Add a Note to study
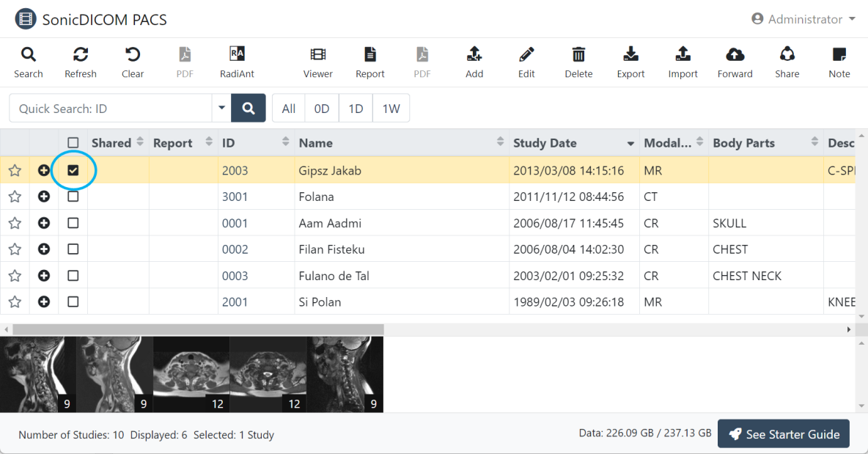The height and width of the screenshot is (454, 868). [839, 62]
